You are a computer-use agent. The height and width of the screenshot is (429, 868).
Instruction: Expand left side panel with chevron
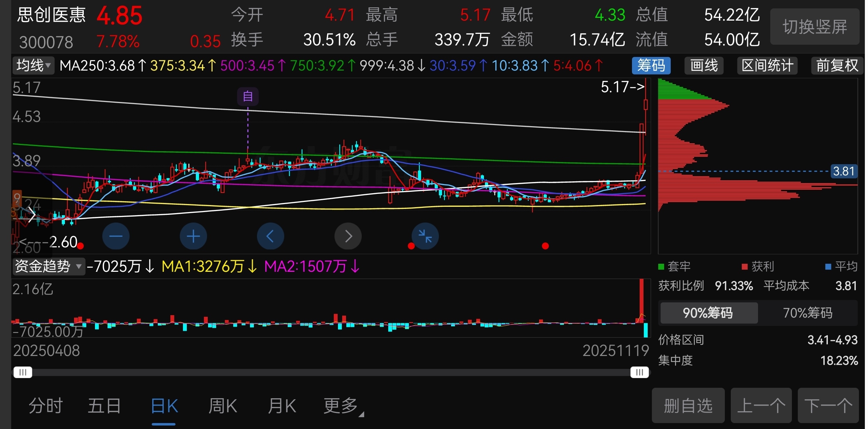click(x=31, y=214)
